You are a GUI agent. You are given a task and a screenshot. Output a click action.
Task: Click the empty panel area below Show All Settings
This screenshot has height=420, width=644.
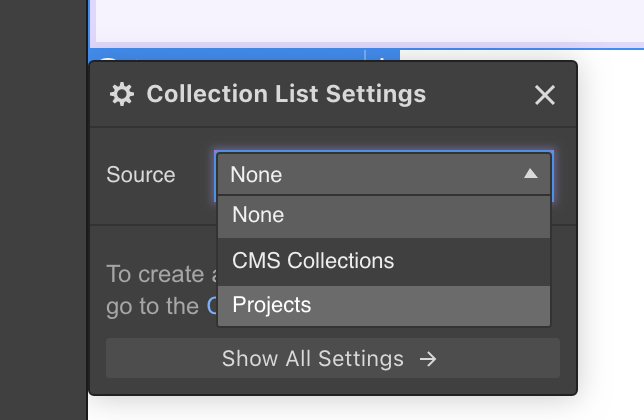[332, 386]
